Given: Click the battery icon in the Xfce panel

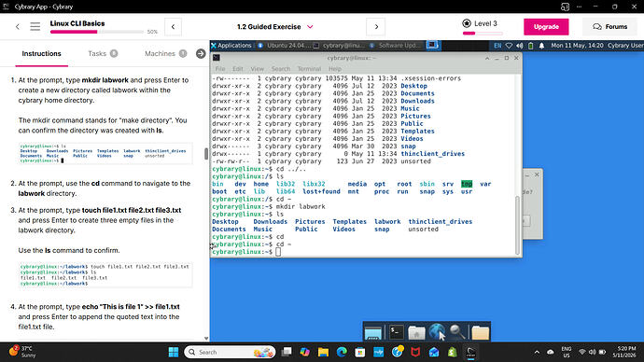Looking at the screenshot, I should pos(531,46).
